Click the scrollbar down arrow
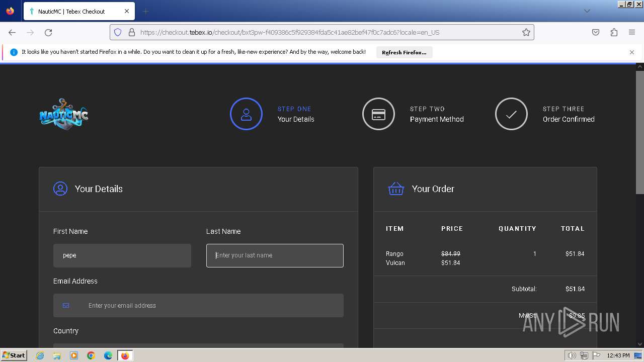 [x=640, y=344]
